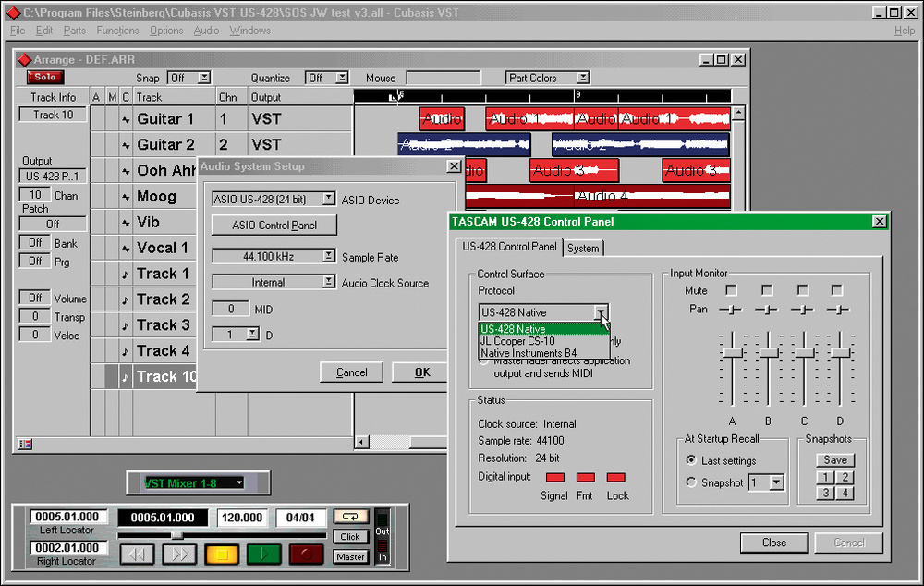The height and width of the screenshot is (586, 924).
Task: Enable Mute checkbox for input channel D
Action: pyautogui.click(x=838, y=291)
